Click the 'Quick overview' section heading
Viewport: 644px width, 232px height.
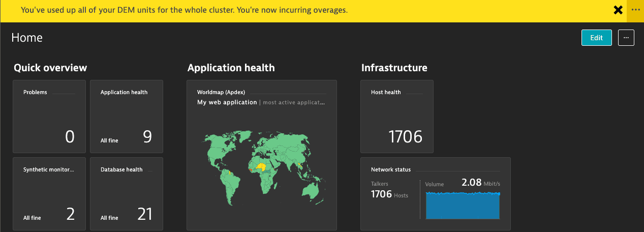click(50, 68)
